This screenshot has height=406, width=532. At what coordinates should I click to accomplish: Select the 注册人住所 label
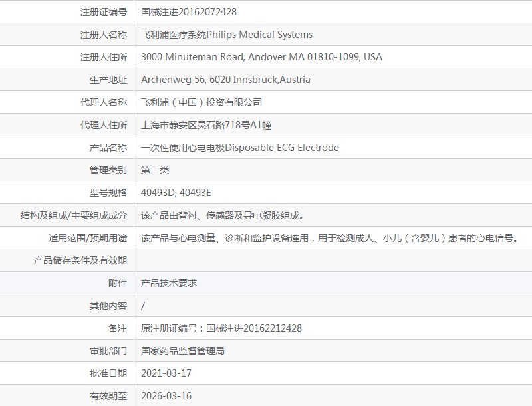(104, 57)
